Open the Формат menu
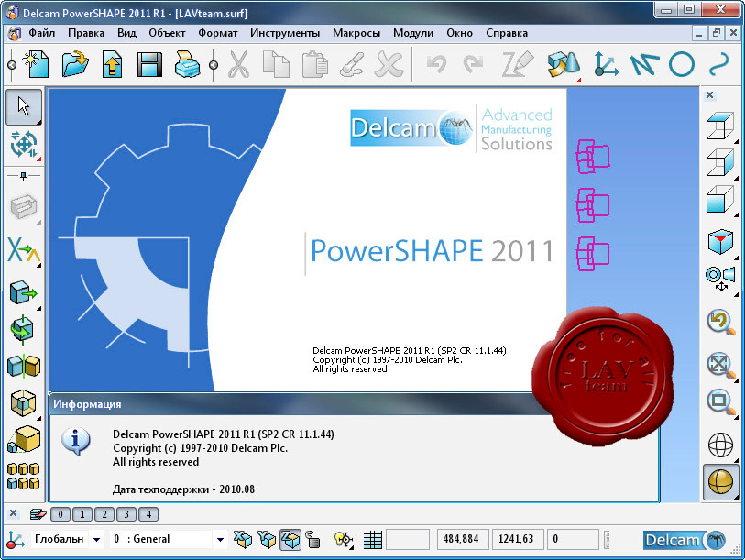 point(217,33)
